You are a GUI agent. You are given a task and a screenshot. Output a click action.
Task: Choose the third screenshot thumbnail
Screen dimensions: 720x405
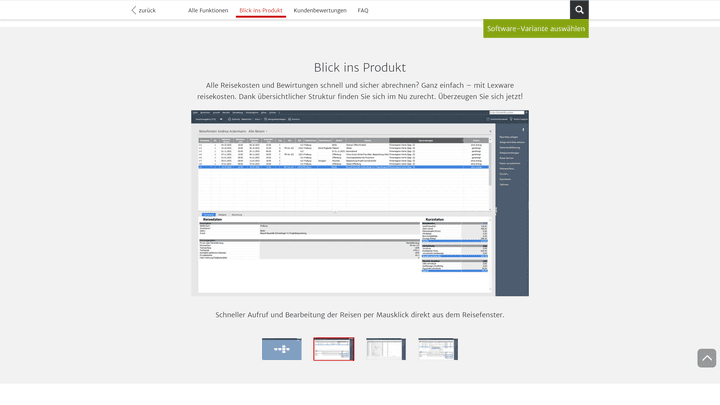pos(385,349)
